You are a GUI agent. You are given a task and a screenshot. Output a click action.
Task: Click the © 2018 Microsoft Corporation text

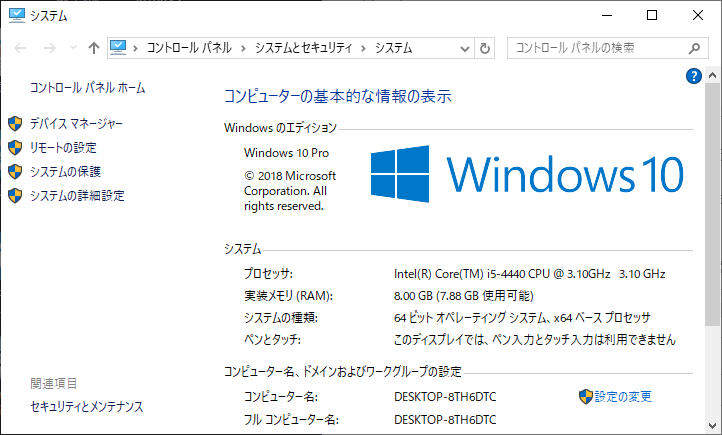point(290,191)
